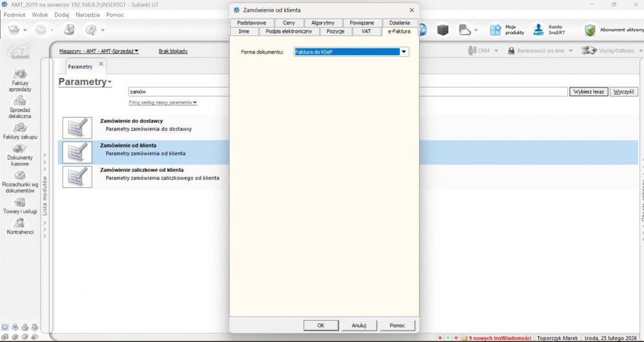Open Forma dokumentu dropdown arrow
644x342 pixels.
(x=404, y=52)
